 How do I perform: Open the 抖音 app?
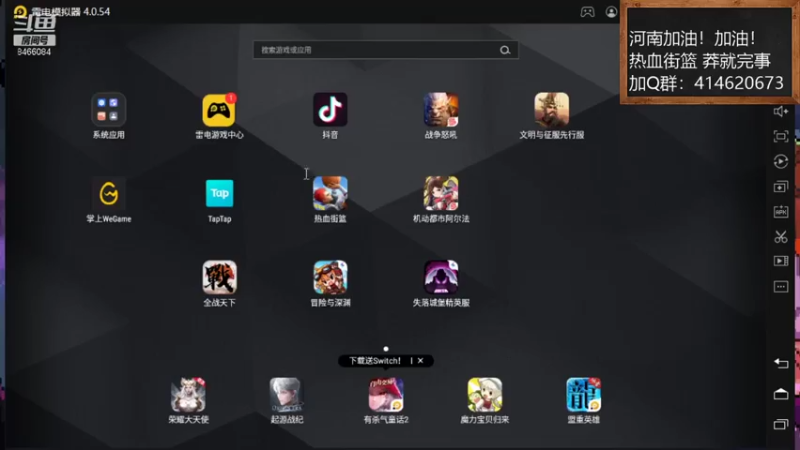[x=330, y=110]
